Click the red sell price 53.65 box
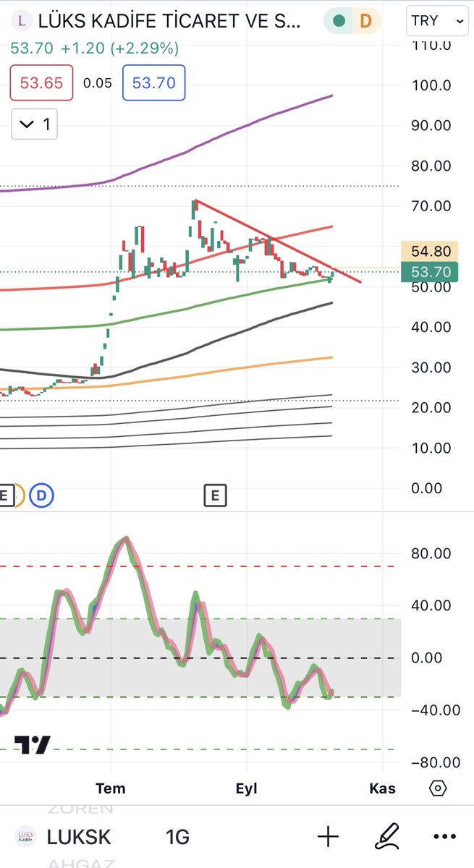 [41, 82]
